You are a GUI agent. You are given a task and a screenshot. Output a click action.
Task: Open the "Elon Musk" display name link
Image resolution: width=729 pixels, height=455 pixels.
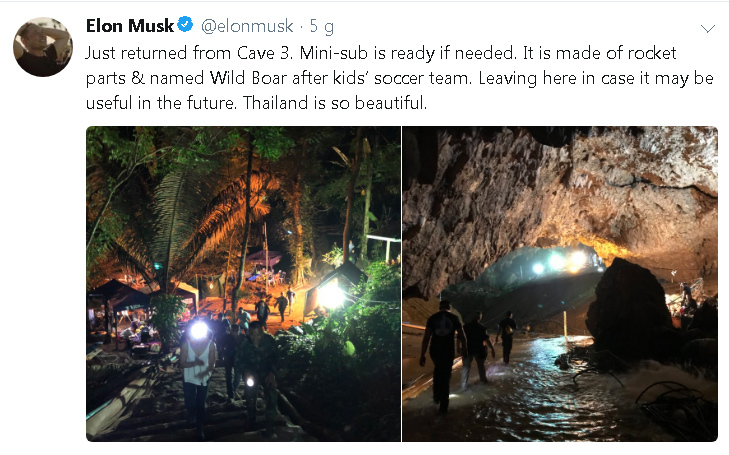point(129,26)
